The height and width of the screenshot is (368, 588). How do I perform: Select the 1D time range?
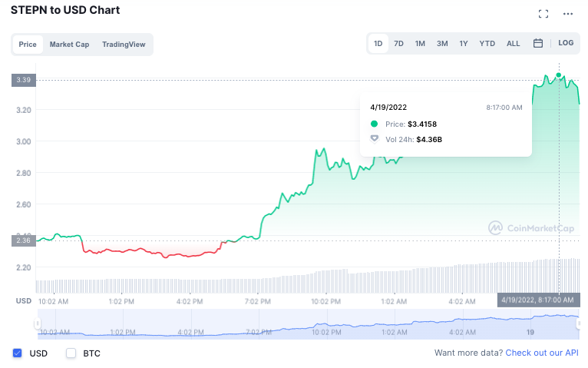coord(378,44)
